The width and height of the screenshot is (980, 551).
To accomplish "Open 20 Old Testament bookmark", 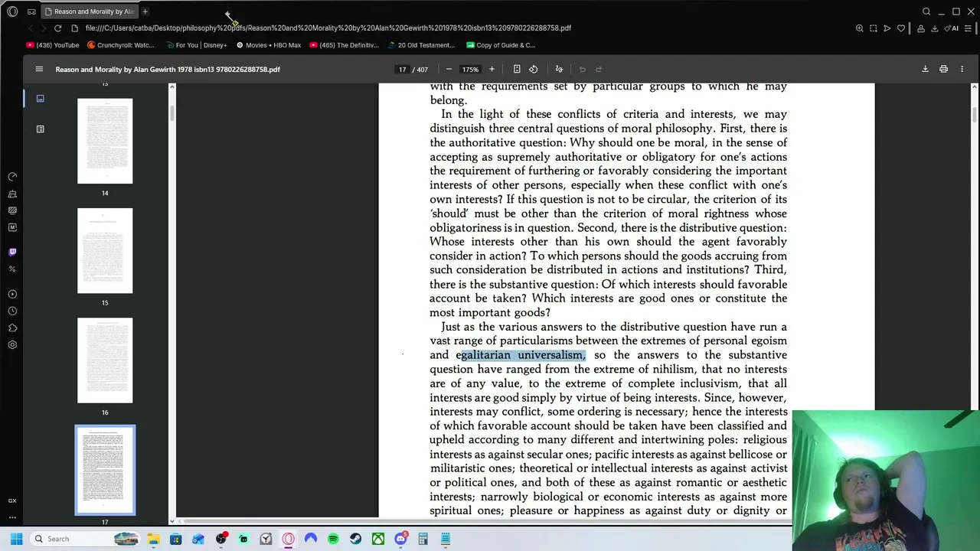I will (x=421, y=45).
